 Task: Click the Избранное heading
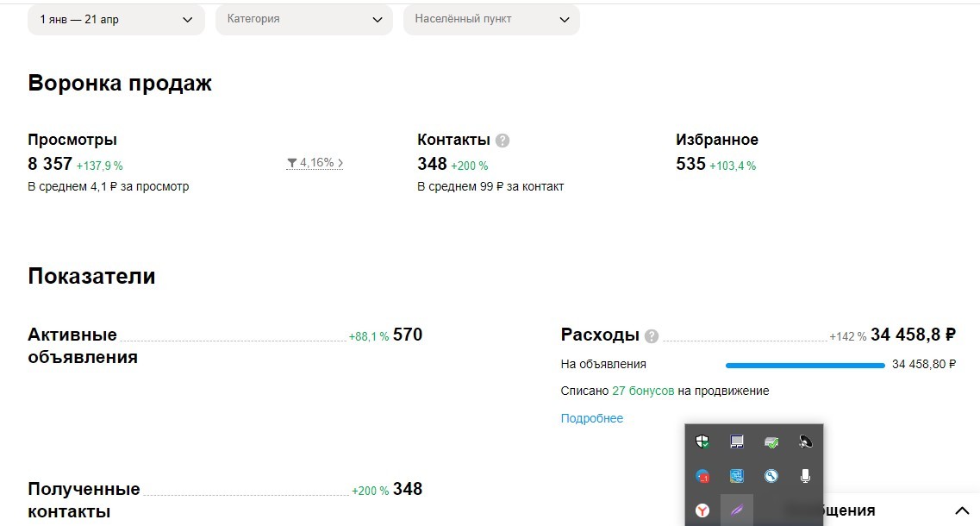pos(717,140)
